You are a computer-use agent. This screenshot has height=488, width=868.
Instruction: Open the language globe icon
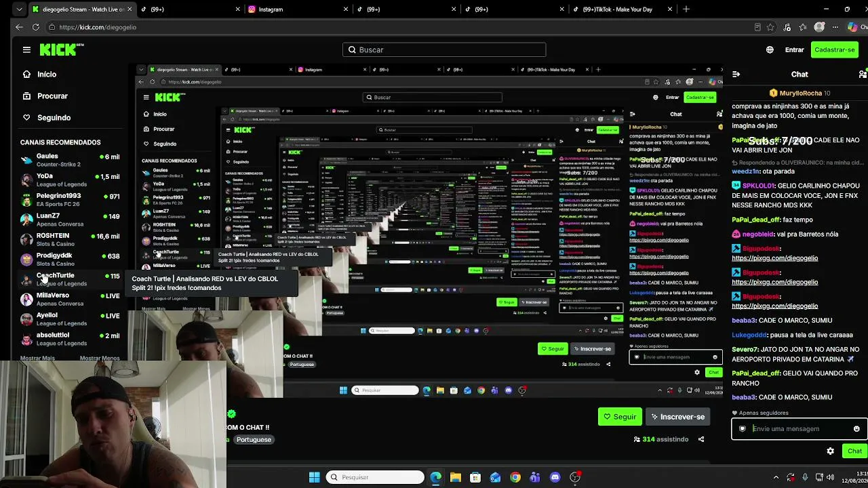[770, 49]
